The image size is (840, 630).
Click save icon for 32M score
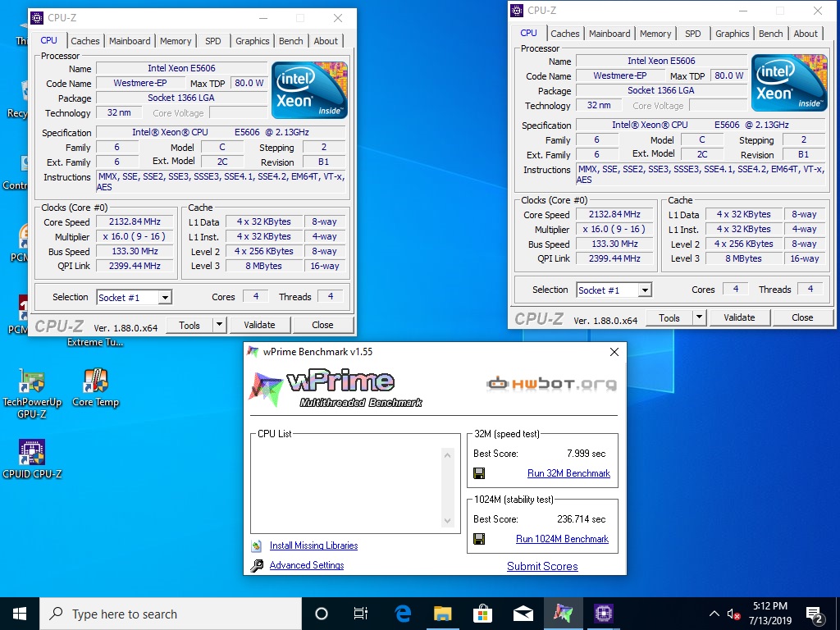click(x=479, y=473)
